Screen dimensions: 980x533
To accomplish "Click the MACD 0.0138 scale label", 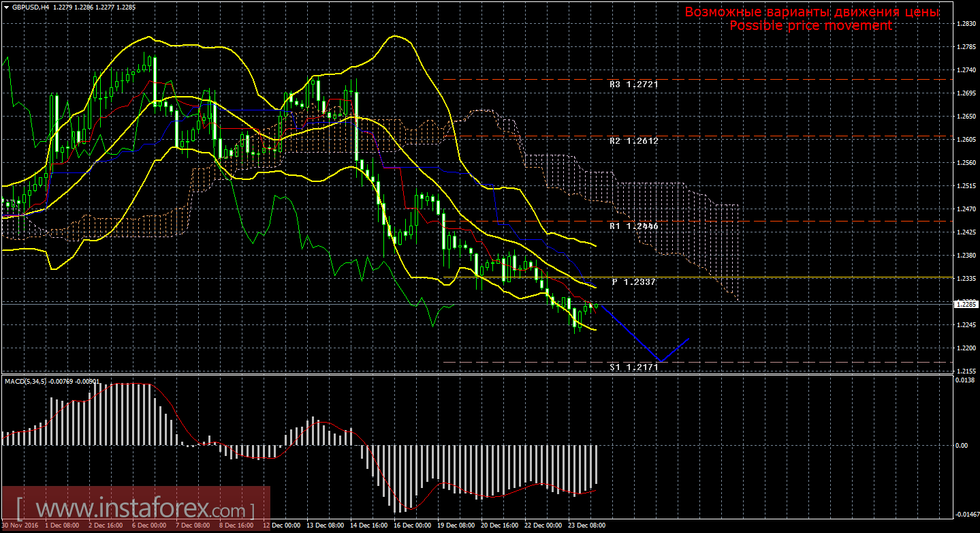I will pos(964,380).
